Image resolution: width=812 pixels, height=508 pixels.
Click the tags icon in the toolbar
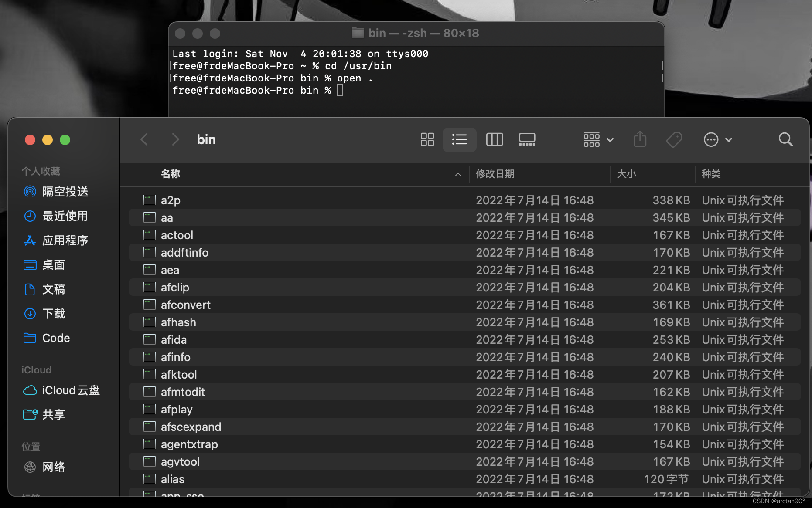[x=674, y=139]
